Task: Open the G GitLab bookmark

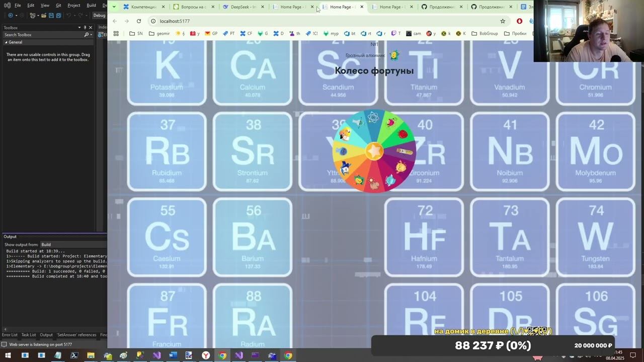Action: 263,34
